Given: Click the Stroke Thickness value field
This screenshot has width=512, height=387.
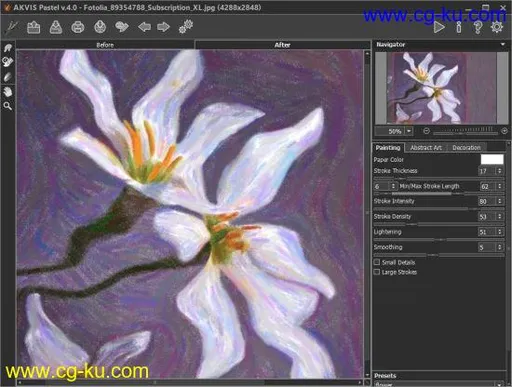Looking at the screenshot, I should 487,171.
